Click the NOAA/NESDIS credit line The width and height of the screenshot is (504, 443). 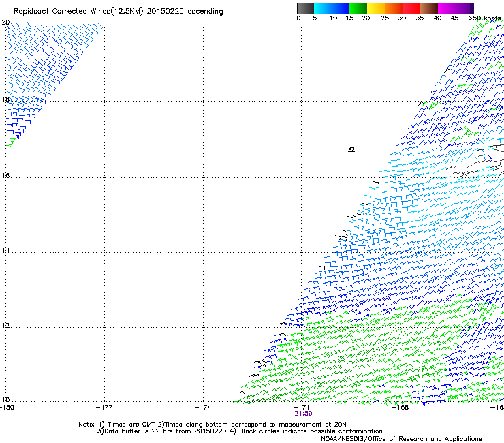[401, 439]
